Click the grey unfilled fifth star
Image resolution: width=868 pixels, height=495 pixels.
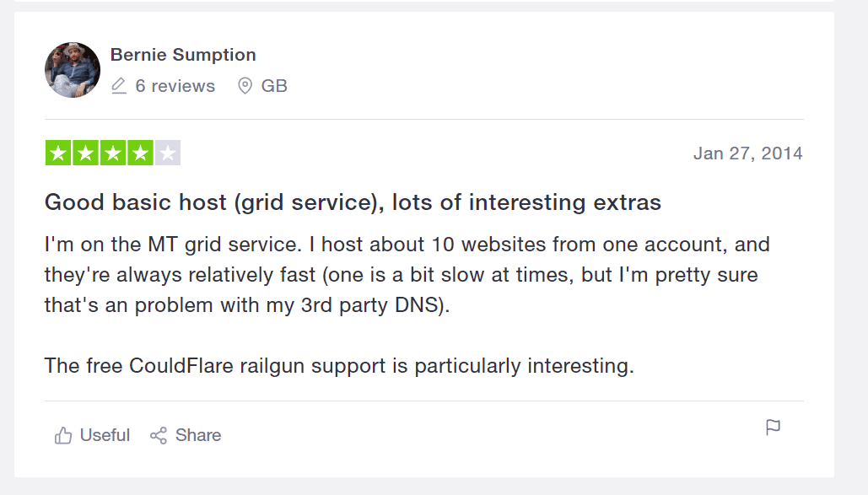coord(168,153)
